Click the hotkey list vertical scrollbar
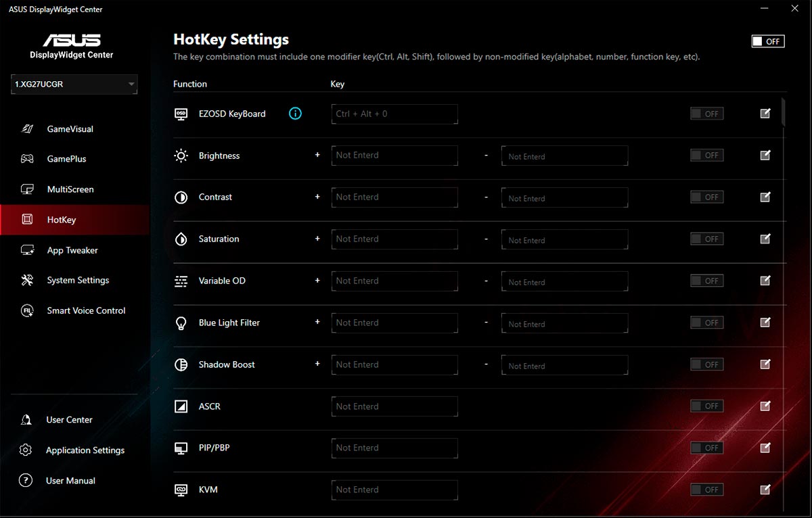 784,112
